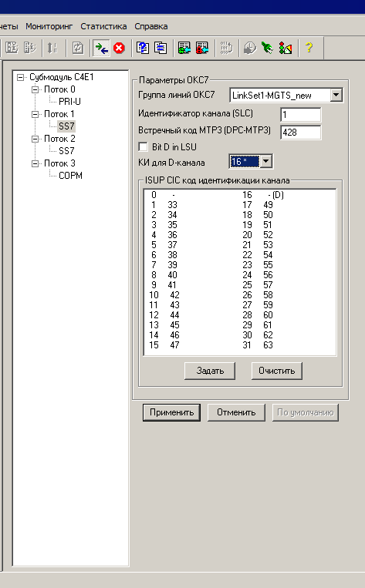The height and width of the screenshot is (588, 365).
Task: Collapse the Поток 1 tree node
Action: pyautogui.click(x=35, y=114)
